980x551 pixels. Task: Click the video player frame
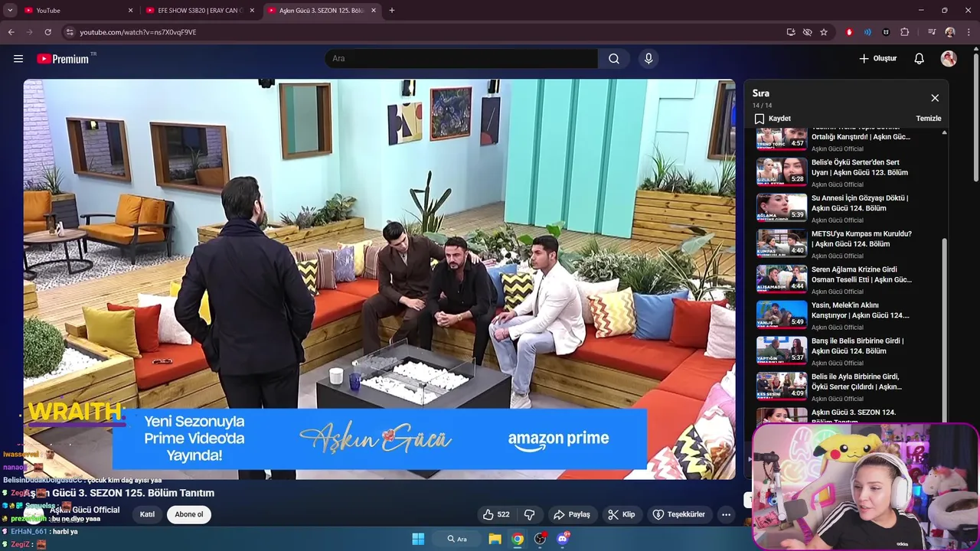click(x=379, y=279)
